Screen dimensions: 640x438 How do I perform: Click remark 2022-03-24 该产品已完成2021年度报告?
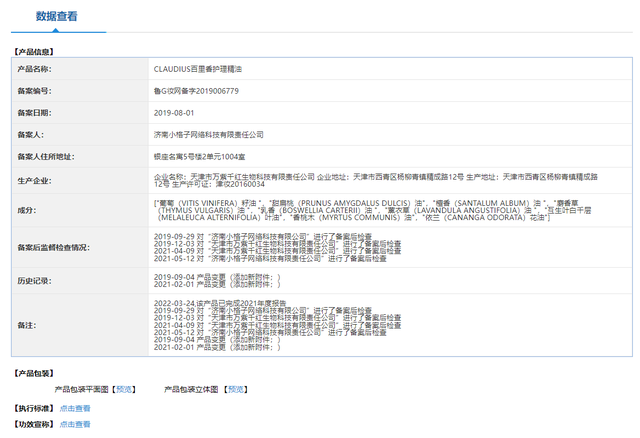pyautogui.click(x=220, y=303)
